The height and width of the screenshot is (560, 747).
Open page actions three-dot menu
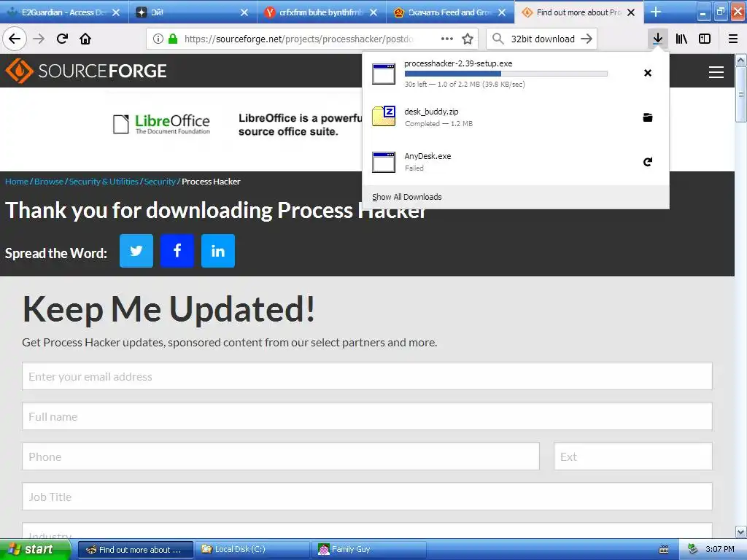click(447, 39)
